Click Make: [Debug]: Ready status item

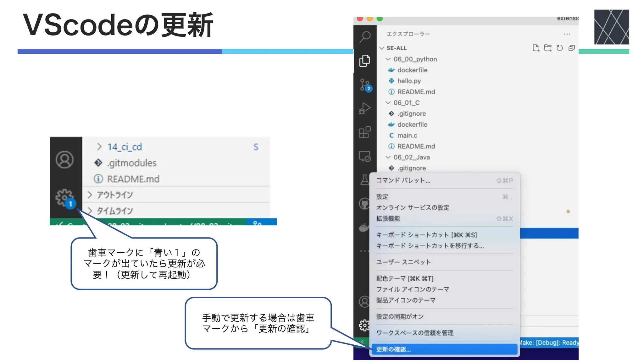coord(549,343)
